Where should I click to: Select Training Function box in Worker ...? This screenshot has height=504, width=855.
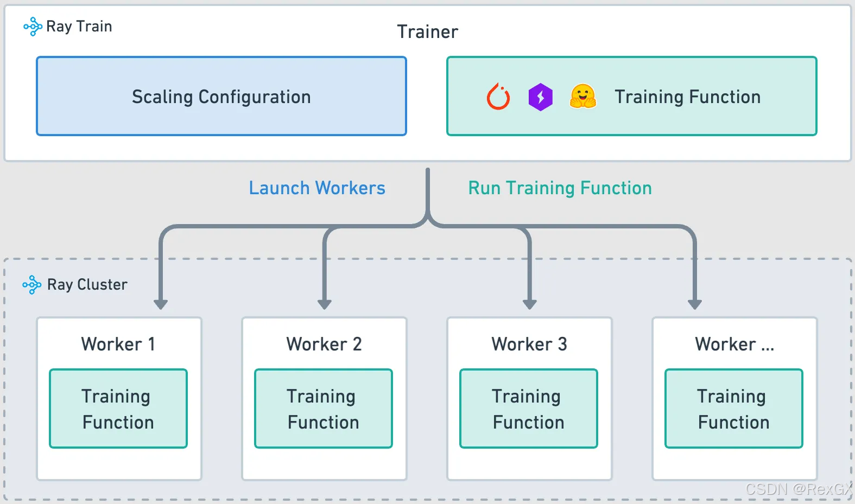click(734, 409)
